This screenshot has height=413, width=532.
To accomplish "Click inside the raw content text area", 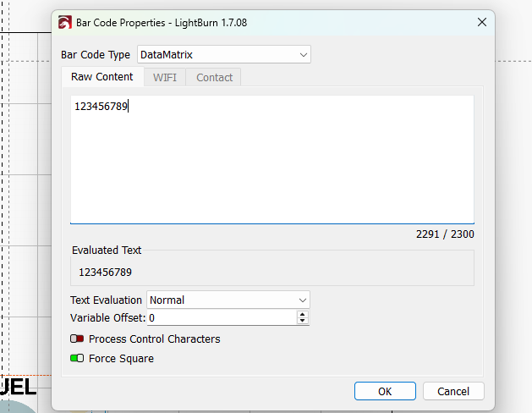I will 272,159.
